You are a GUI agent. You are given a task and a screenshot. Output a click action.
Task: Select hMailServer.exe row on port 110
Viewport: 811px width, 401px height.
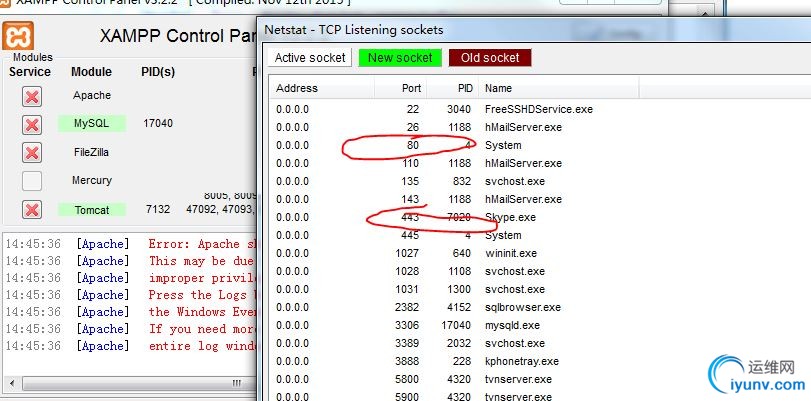click(538, 164)
